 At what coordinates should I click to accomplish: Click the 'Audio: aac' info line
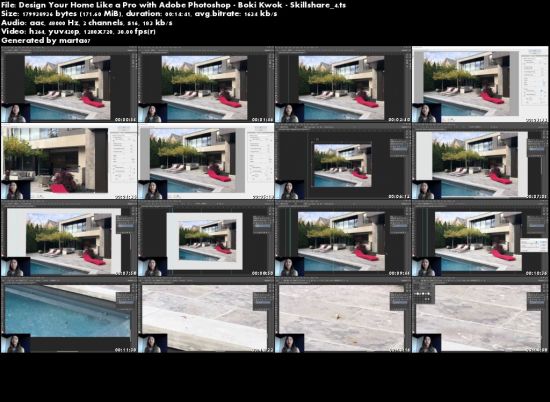[87, 22]
